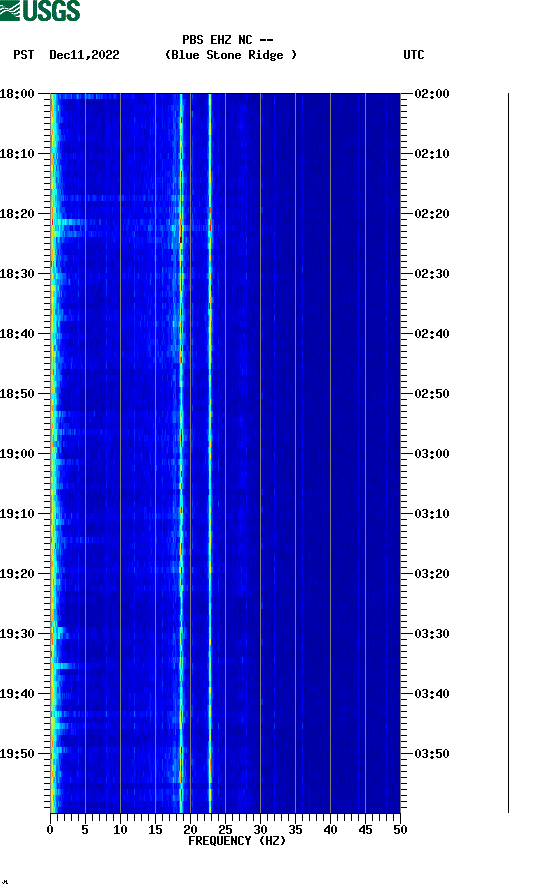Click the 03:30 UTC time label

[432, 634]
